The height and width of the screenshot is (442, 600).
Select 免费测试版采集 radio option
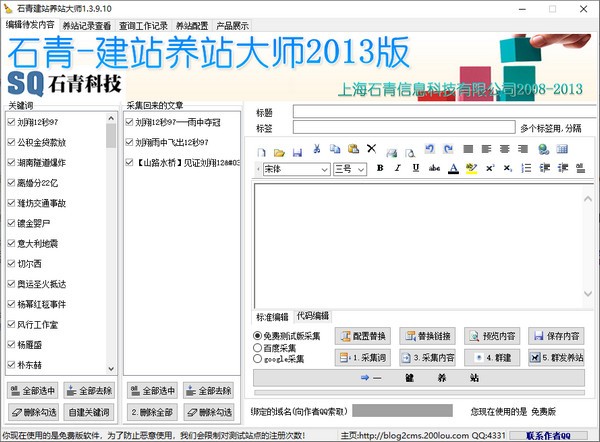pos(258,336)
